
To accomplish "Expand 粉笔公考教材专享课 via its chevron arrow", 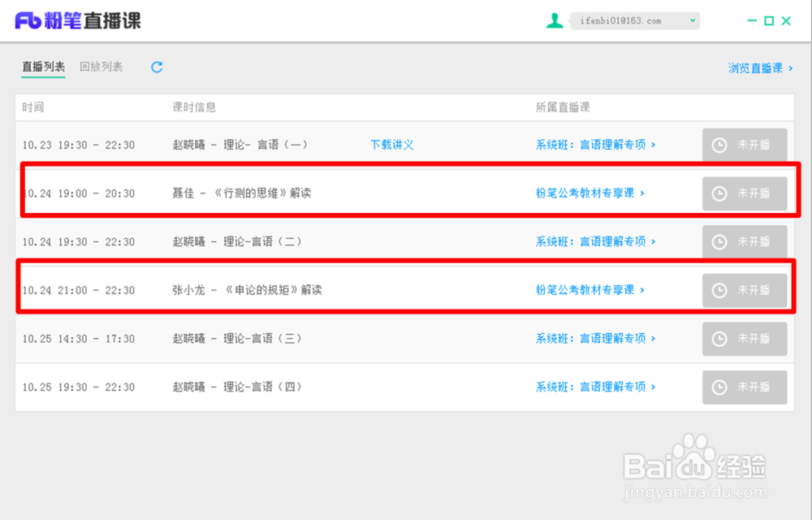I will coord(644,193).
